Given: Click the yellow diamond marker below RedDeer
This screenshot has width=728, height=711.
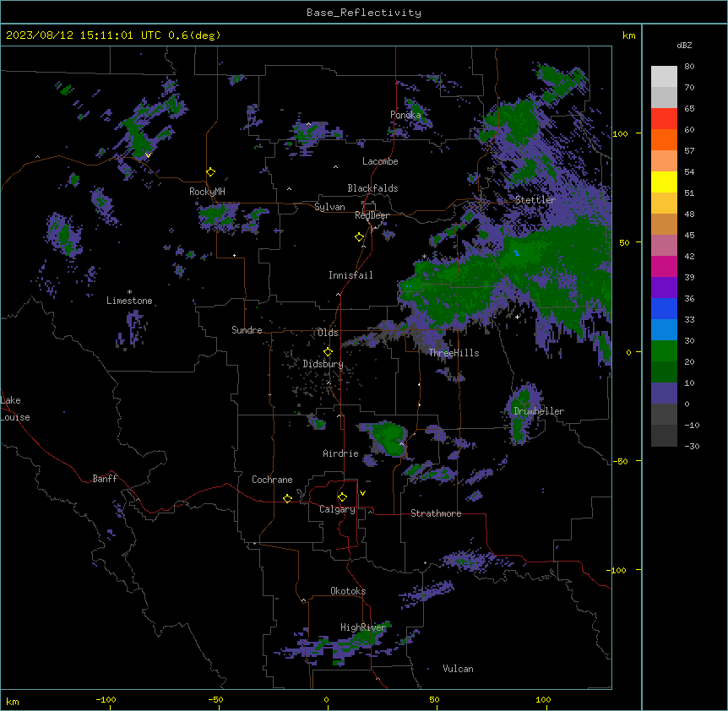Looking at the screenshot, I should click(x=360, y=237).
